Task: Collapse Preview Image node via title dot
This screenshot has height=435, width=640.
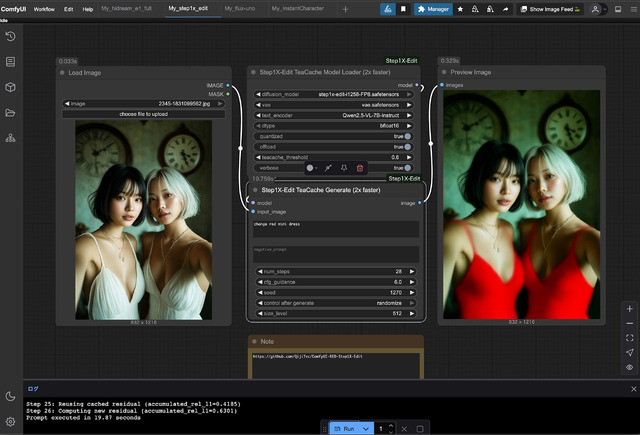Action: (444, 72)
